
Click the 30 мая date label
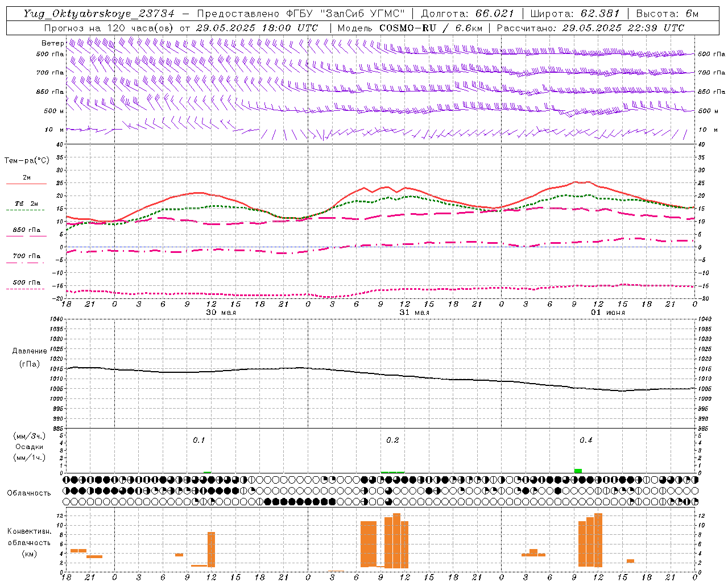pos(221,313)
